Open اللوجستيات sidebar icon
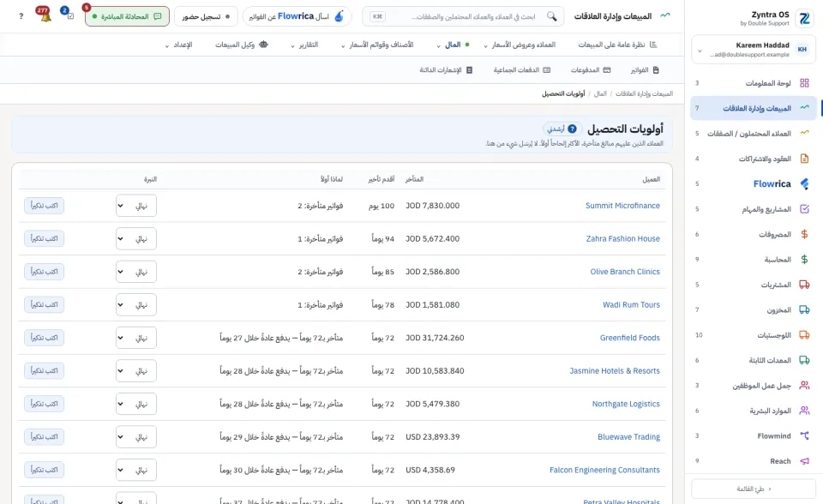Viewport: 823px width, 504px height. (x=804, y=335)
